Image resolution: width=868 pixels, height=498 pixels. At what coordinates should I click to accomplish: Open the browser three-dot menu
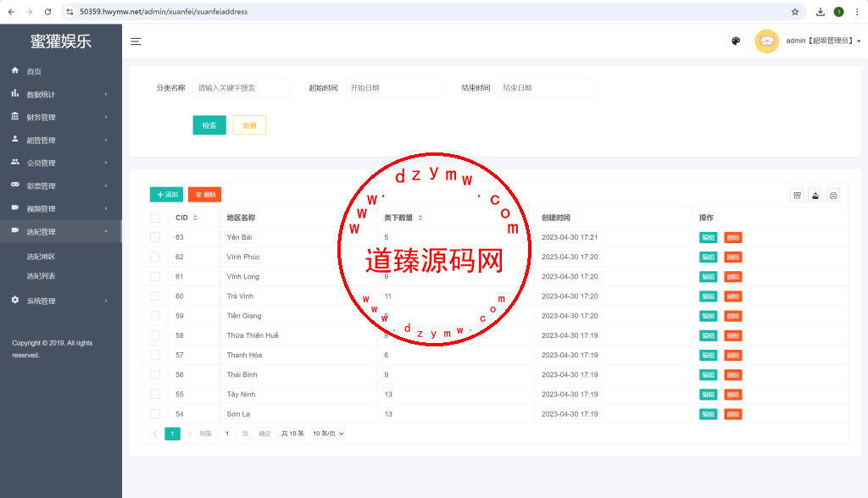[857, 12]
